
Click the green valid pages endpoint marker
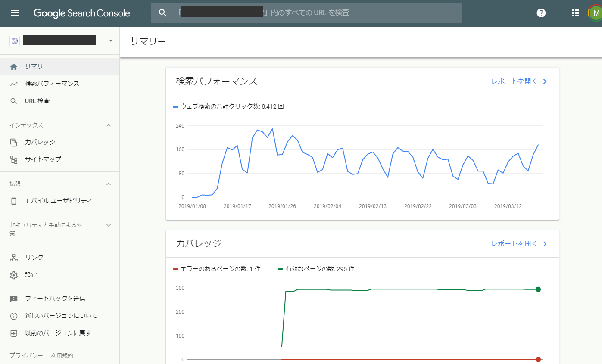pyautogui.click(x=538, y=289)
